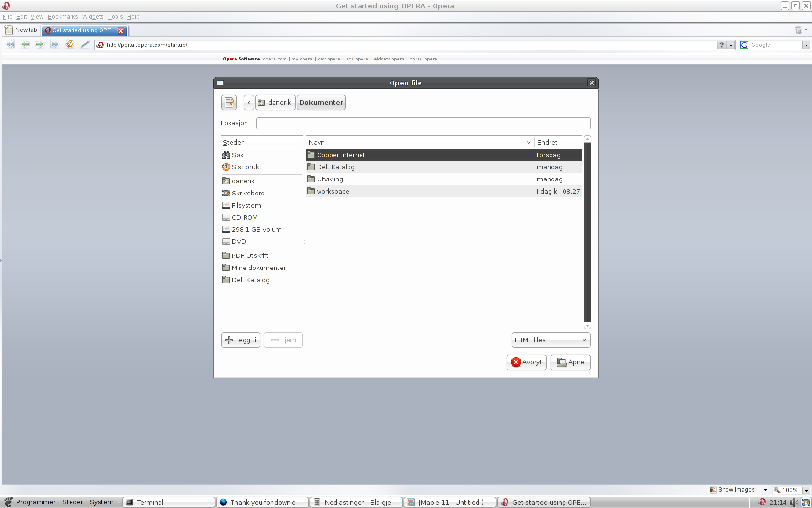Open the my.opera link

pos(302,59)
